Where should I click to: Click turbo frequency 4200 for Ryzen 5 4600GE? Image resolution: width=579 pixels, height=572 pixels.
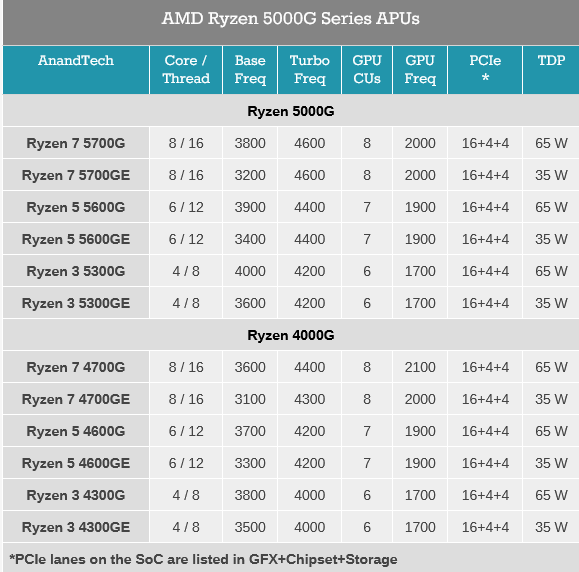(x=309, y=463)
